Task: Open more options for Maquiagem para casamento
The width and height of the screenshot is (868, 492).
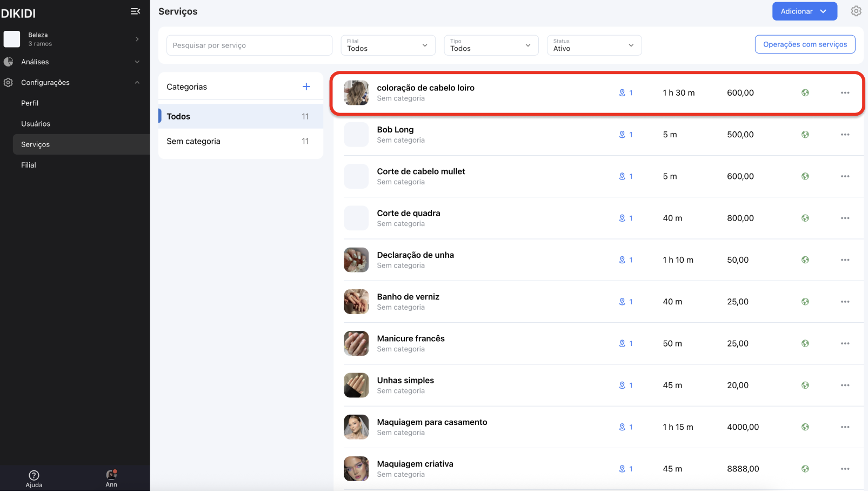Action: click(845, 427)
